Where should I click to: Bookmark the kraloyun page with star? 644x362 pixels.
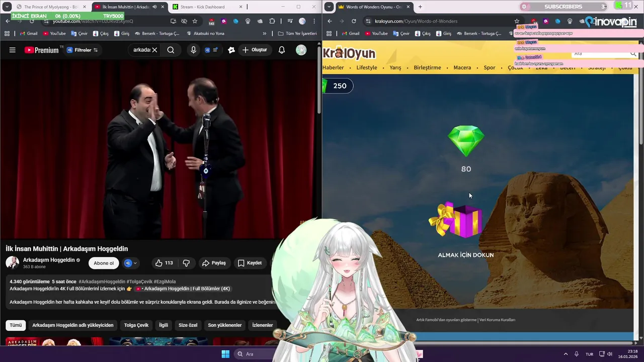point(517,21)
